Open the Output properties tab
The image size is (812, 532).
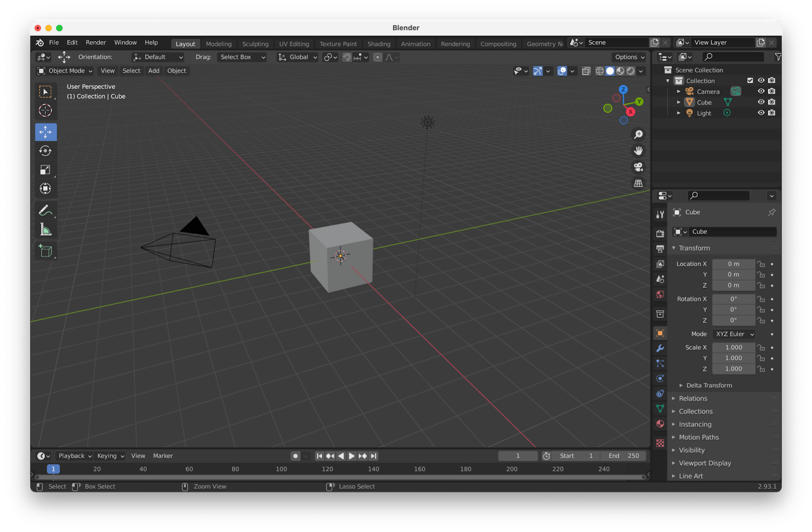660,249
